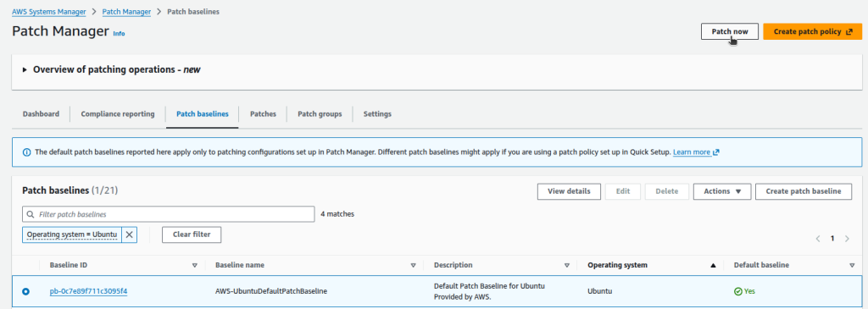Sort by Default baseline column arrow
The width and height of the screenshot is (868, 309).
[x=852, y=265]
